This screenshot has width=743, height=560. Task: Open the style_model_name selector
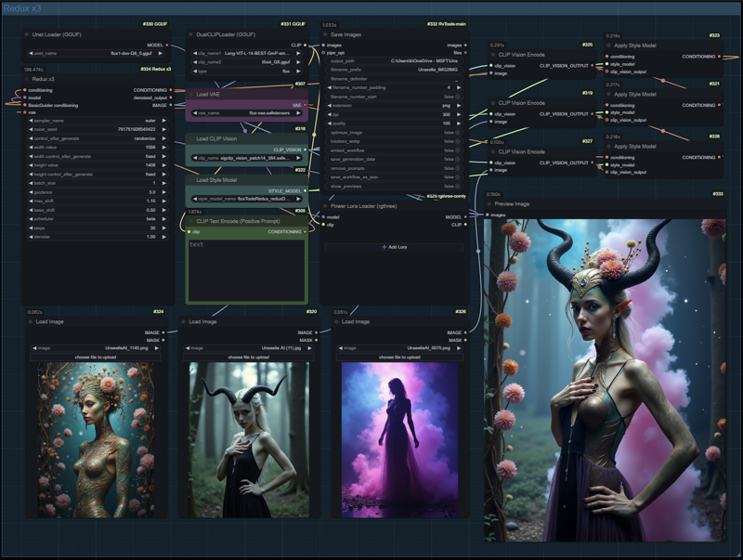pos(247,199)
